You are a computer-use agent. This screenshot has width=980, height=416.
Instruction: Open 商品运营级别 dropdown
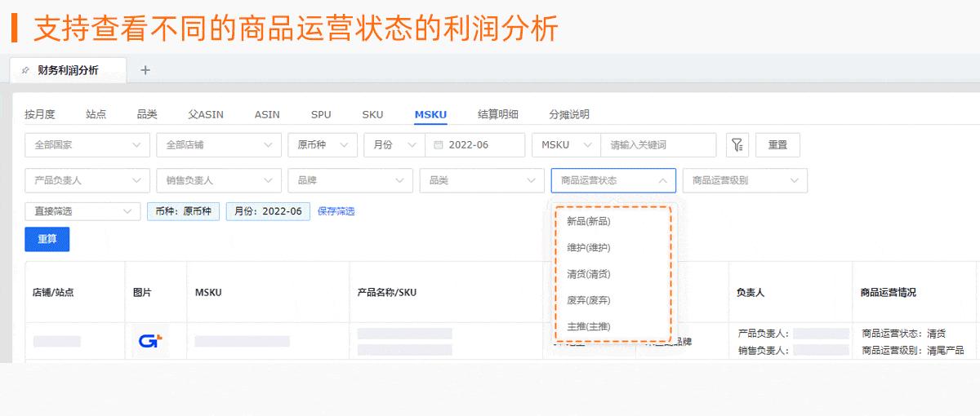(x=745, y=180)
